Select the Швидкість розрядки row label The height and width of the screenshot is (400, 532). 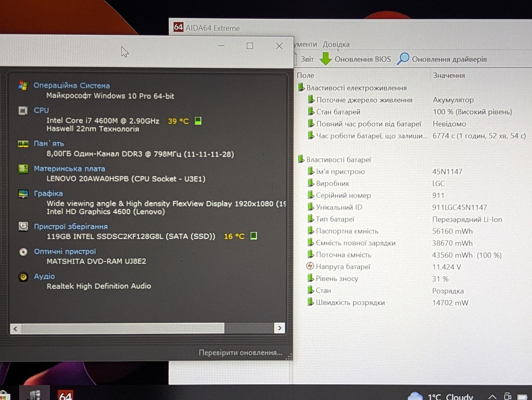click(350, 302)
